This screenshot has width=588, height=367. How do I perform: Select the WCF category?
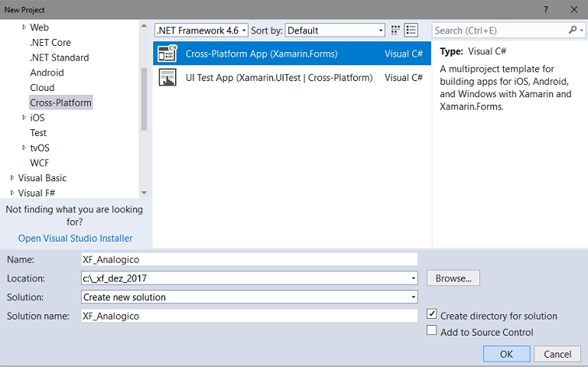(39, 163)
